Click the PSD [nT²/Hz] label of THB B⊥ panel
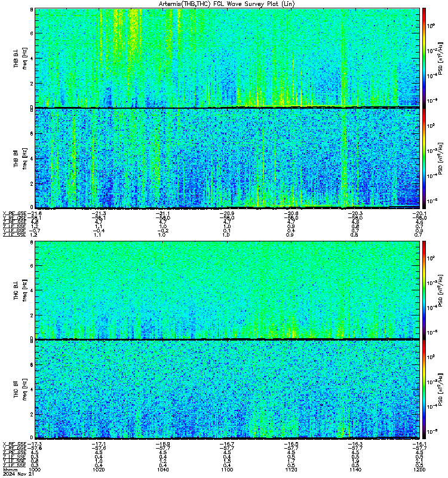448x478 pixels. tap(441, 58)
